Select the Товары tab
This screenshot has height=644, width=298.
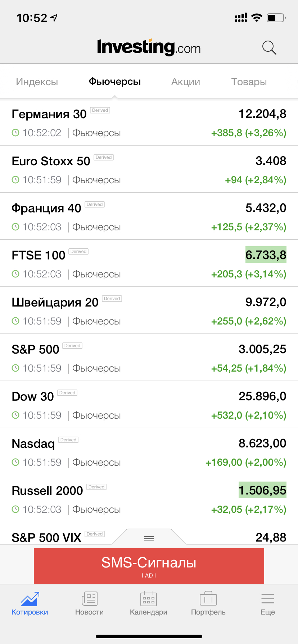click(249, 82)
